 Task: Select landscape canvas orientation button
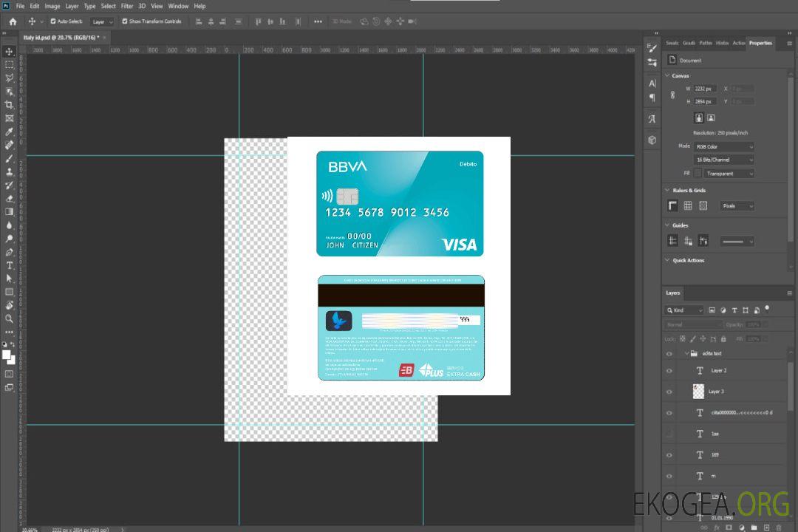click(711, 118)
